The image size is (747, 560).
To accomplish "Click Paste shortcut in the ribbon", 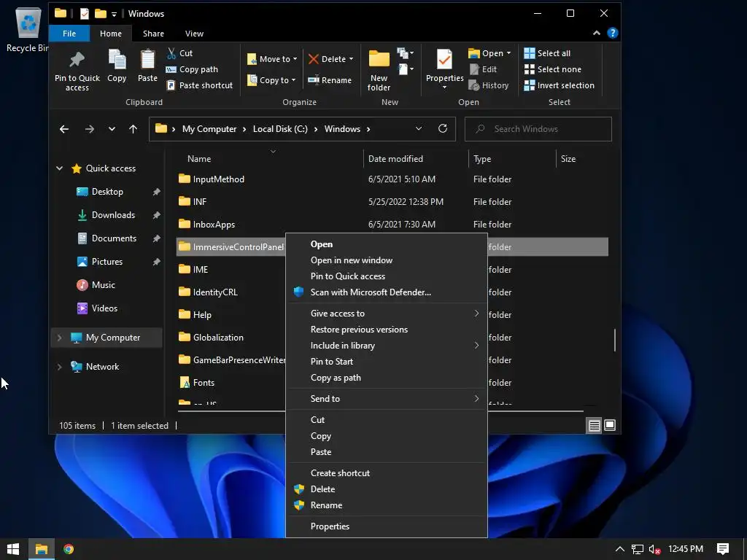I will (x=200, y=85).
